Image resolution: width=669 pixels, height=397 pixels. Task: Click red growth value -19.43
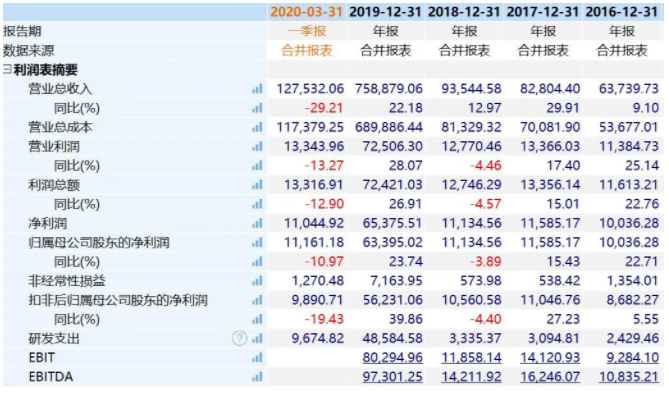coord(324,319)
